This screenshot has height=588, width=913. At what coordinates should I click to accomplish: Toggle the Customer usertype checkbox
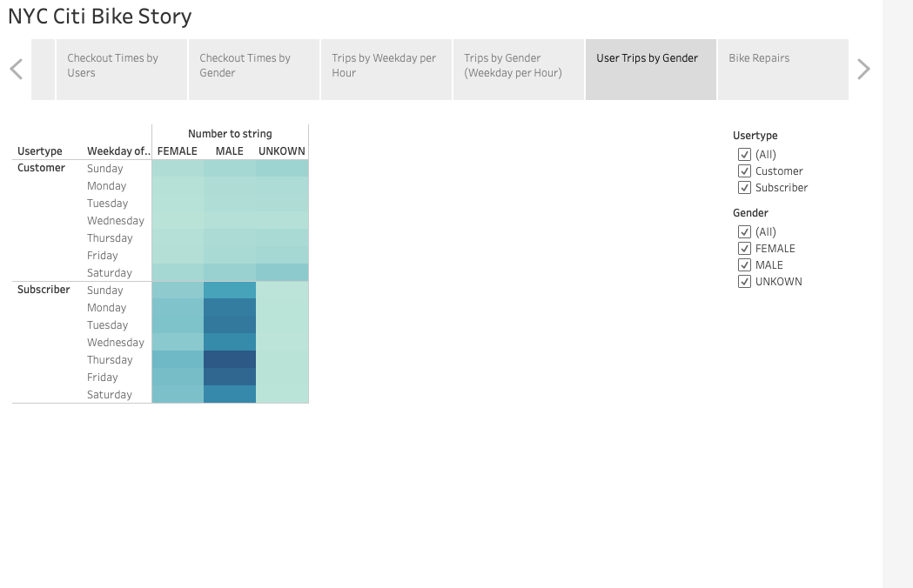tap(744, 170)
